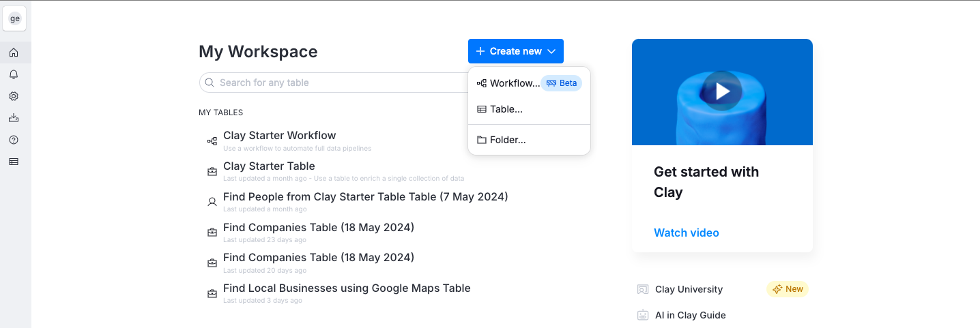Open Clay University link
Image resolution: width=980 pixels, height=328 pixels.
[x=688, y=289]
